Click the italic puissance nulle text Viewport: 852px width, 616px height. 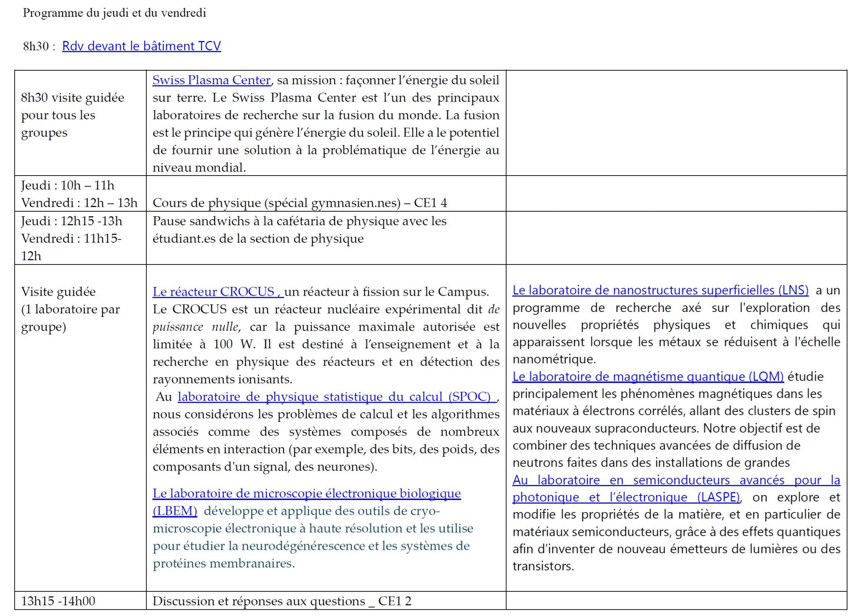(196, 327)
